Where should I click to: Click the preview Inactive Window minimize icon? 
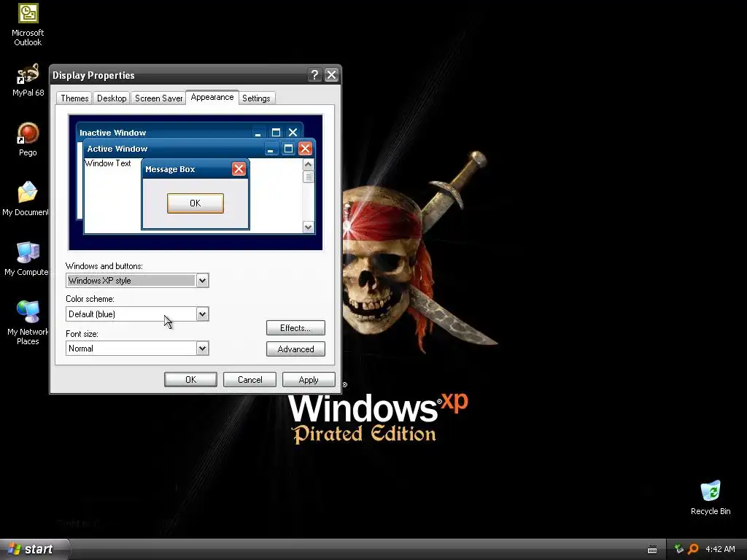(259, 133)
